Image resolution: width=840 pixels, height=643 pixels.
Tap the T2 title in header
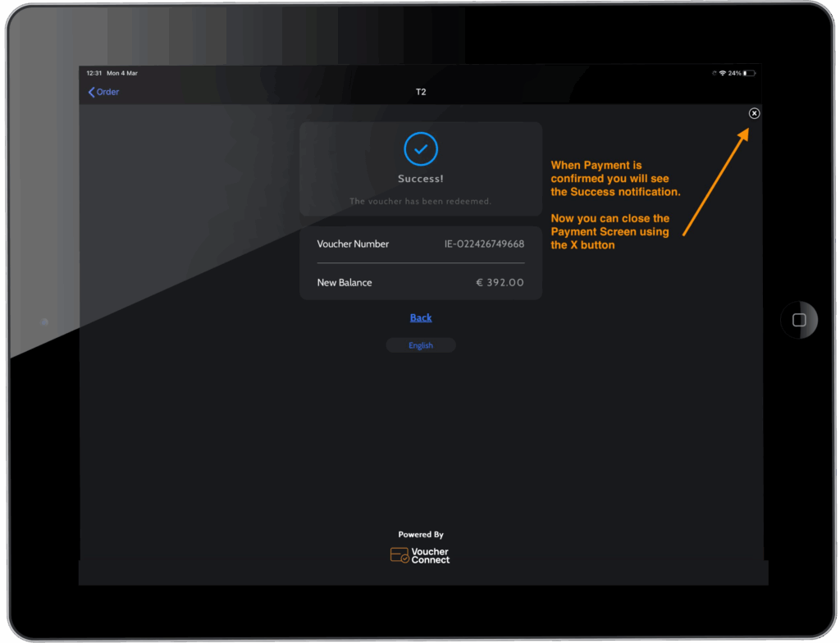click(421, 92)
